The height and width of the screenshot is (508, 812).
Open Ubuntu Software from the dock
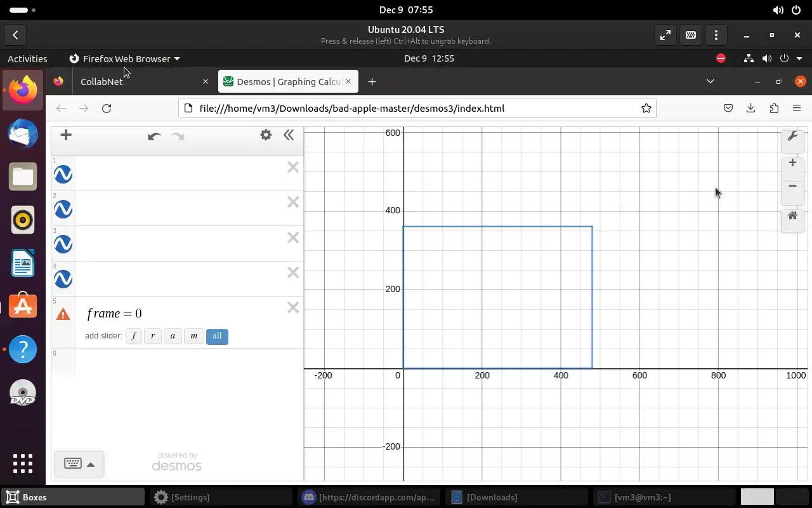[23, 306]
